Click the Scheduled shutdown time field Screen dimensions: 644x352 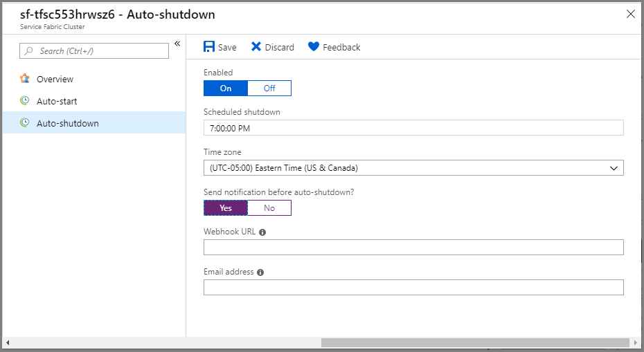coord(413,128)
